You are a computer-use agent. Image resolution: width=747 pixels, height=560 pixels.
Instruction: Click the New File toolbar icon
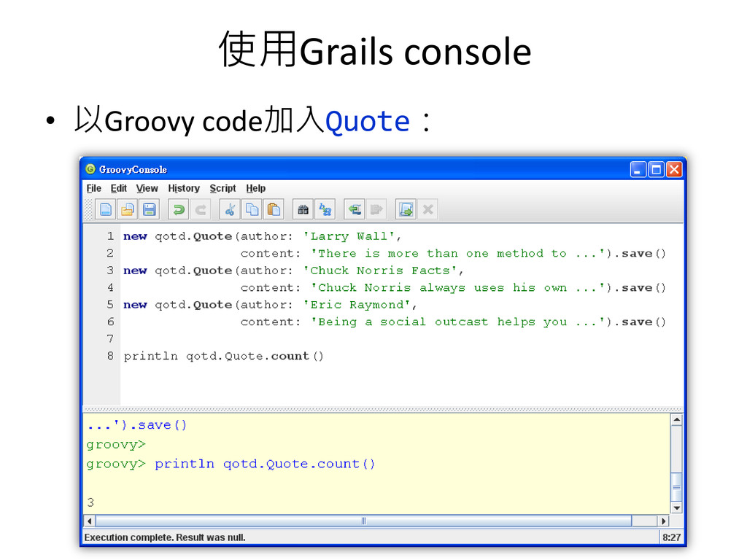(x=106, y=209)
